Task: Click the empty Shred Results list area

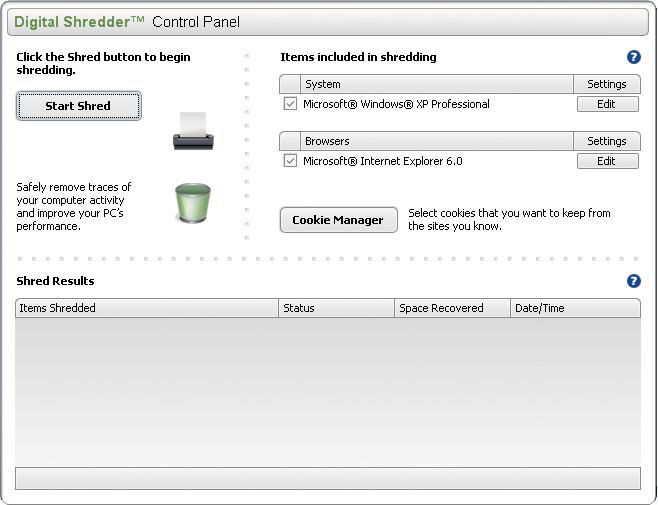Action: 328,390
